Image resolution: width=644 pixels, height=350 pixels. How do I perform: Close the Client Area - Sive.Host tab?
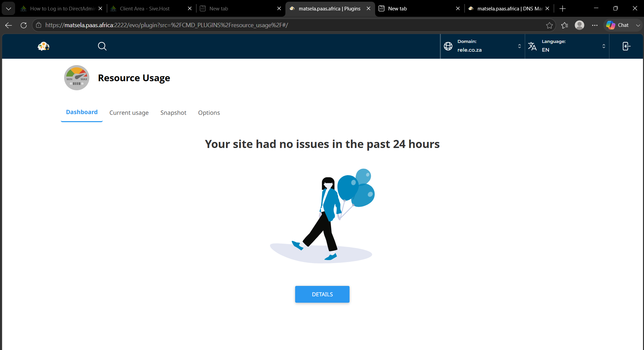point(190,9)
